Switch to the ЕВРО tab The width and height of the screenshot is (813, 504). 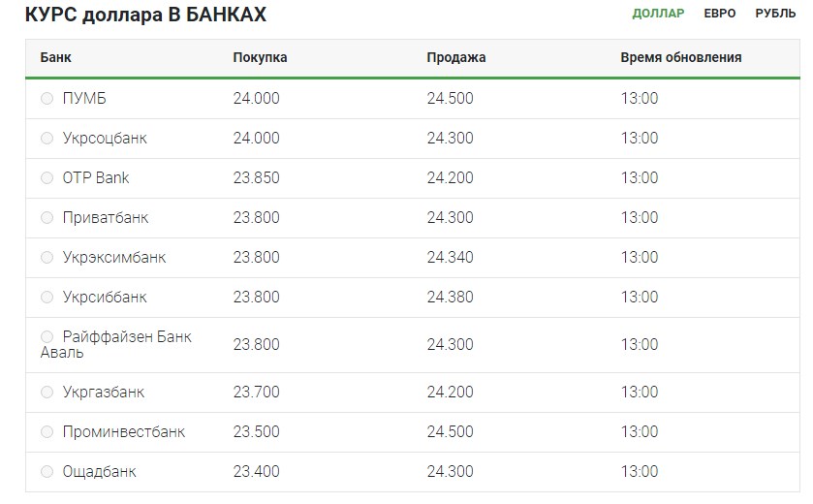click(x=720, y=14)
